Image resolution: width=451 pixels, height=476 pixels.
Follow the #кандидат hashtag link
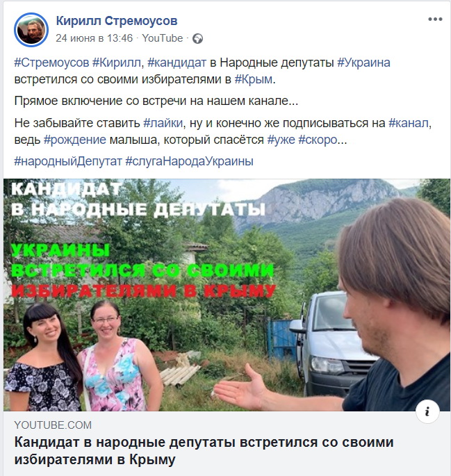click(177, 63)
